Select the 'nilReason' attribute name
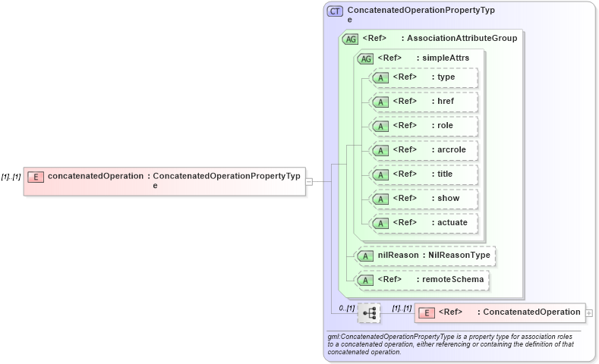The height and width of the screenshot is (364, 599). pyautogui.click(x=398, y=256)
